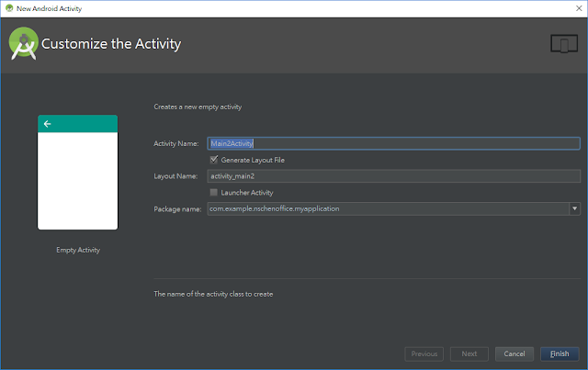This screenshot has height=370, width=588.
Task: Click the Next button
Action: pyautogui.click(x=469, y=353)
